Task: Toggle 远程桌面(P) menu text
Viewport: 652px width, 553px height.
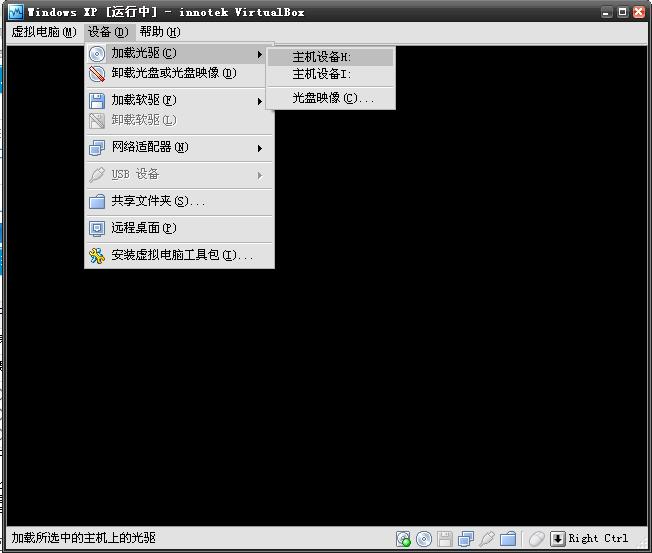Action: [x=144, y=228]
